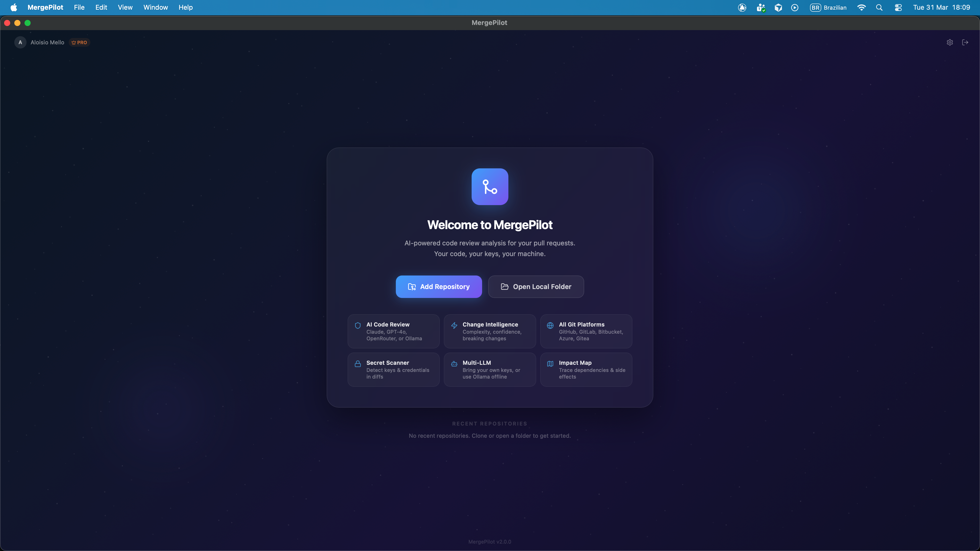The height and width of the screenshot is (551, 980).
Task: Click the Open Local Folder button
Action: (536, 287)
